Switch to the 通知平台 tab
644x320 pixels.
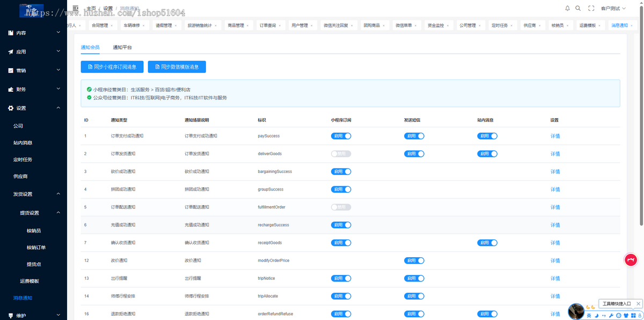122,47
